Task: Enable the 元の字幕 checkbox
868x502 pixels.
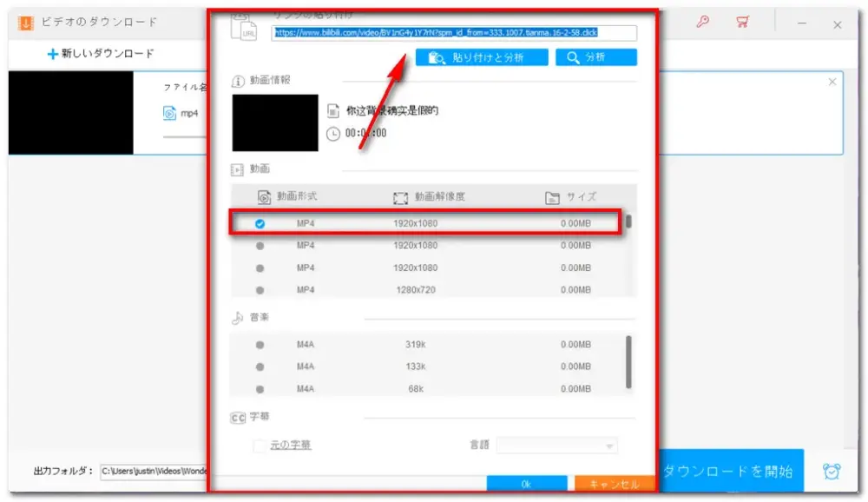Action: click(x=259, y=446)
